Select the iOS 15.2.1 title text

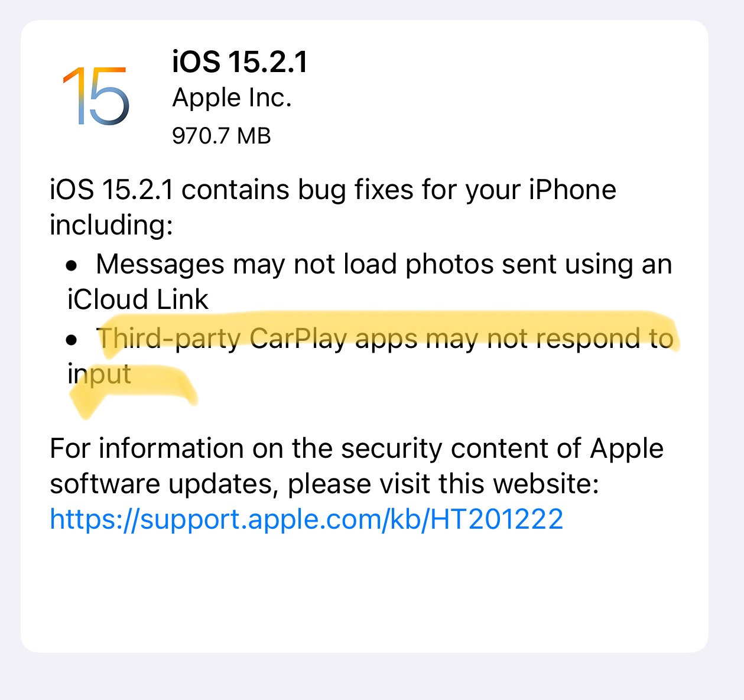[240, 61]
